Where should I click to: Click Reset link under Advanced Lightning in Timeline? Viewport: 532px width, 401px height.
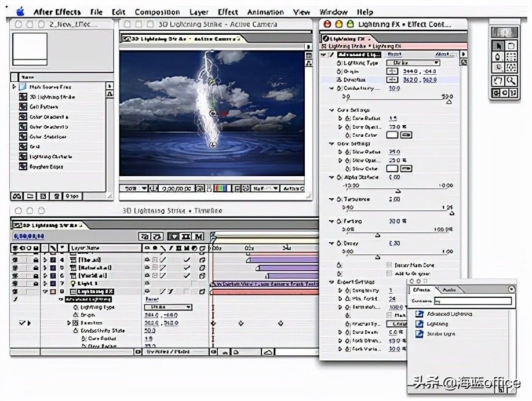tap(152, 299)
